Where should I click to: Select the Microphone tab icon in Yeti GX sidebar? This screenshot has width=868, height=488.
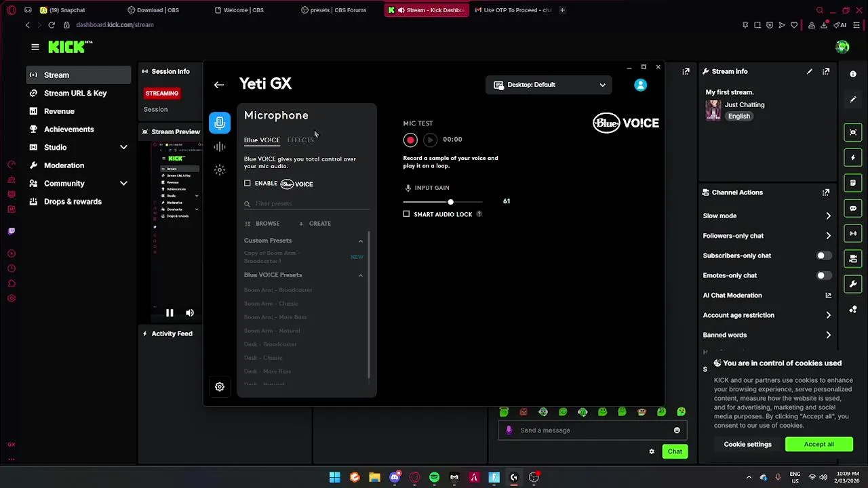[219, 122]
